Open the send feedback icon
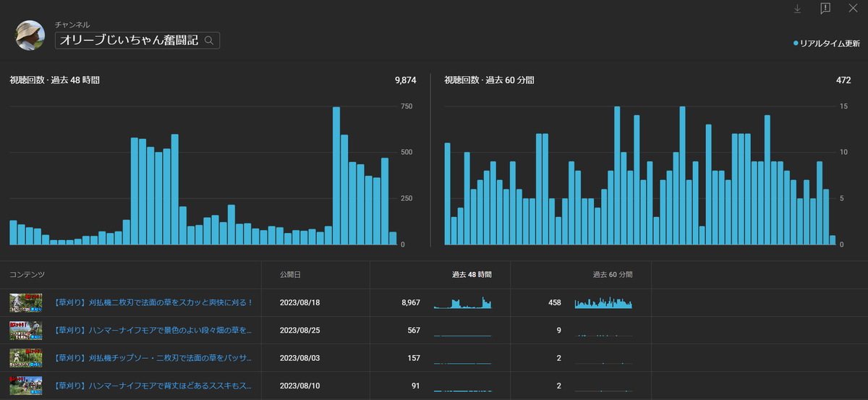 [x=825, y=9]
